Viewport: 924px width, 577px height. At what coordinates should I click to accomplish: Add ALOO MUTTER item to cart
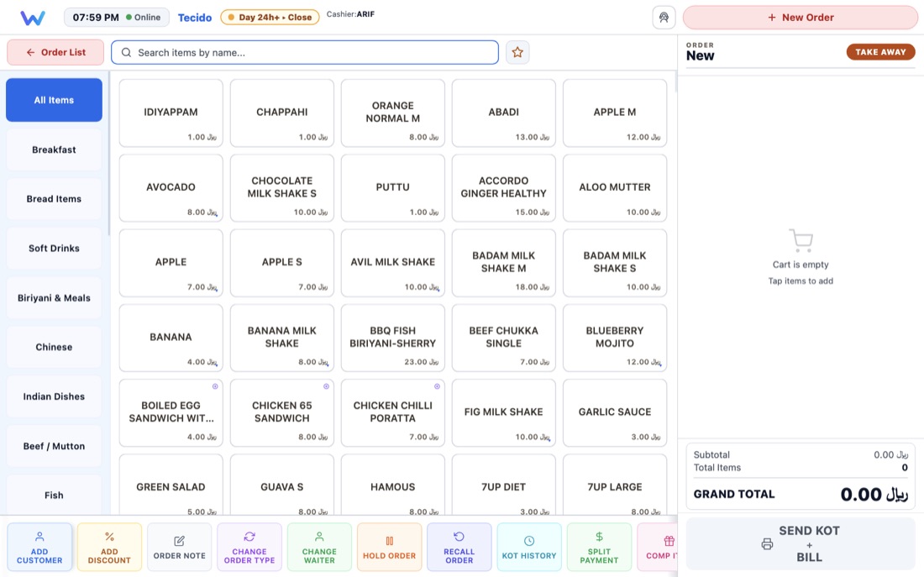click(615, 188)
